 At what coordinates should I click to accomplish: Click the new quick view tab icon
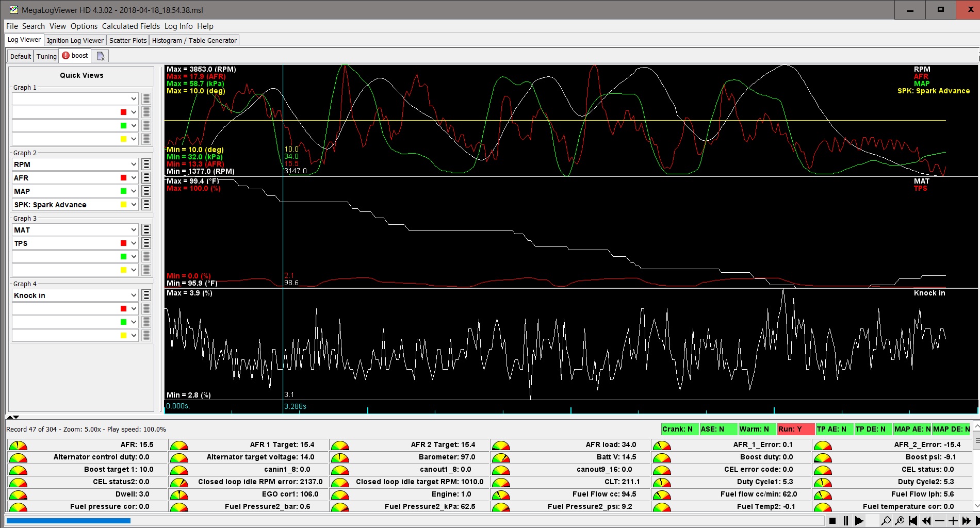[x=101, y=56]
